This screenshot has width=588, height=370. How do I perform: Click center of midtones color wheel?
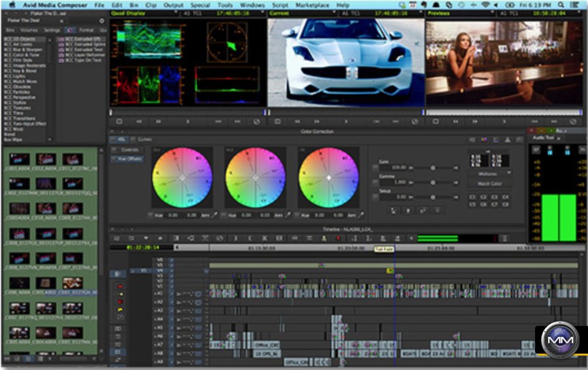tap(255, 178)
